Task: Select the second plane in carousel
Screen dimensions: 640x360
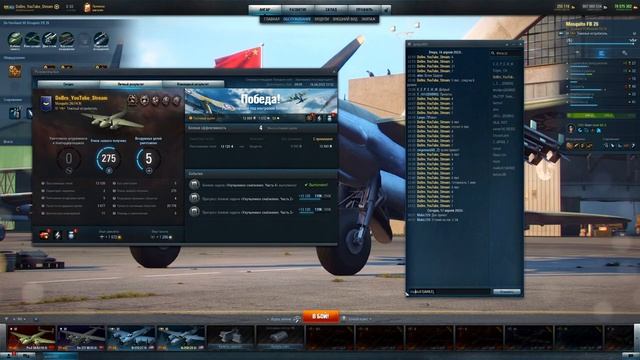Action: click(81, 338)
